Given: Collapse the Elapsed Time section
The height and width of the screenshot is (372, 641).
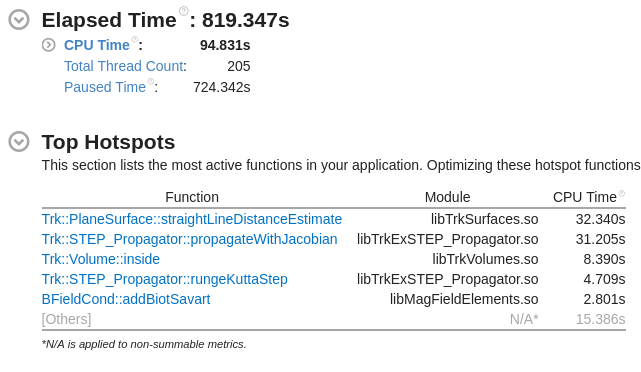Looking at the screenshot, I should pos(19,19).
